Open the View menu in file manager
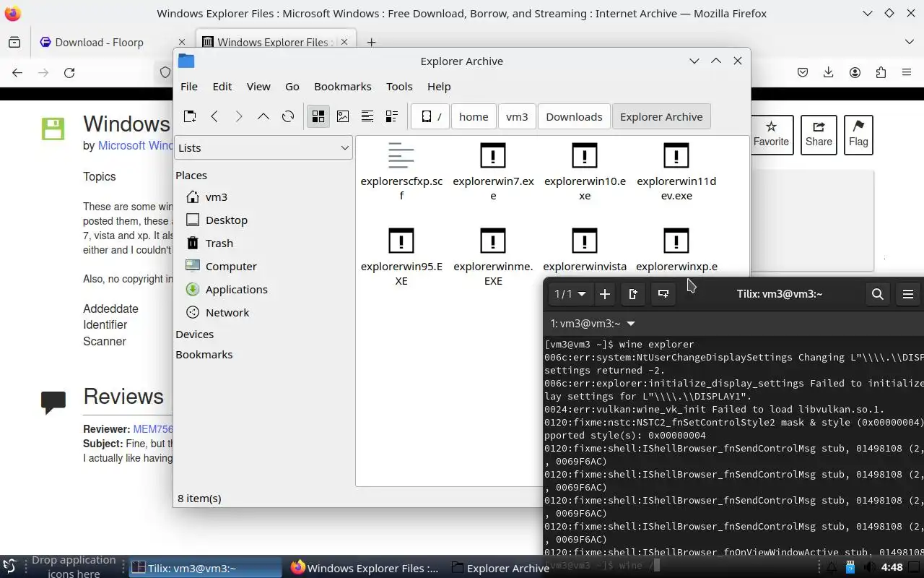This screenshot has width=924, height=578. [x=258, y=86]
